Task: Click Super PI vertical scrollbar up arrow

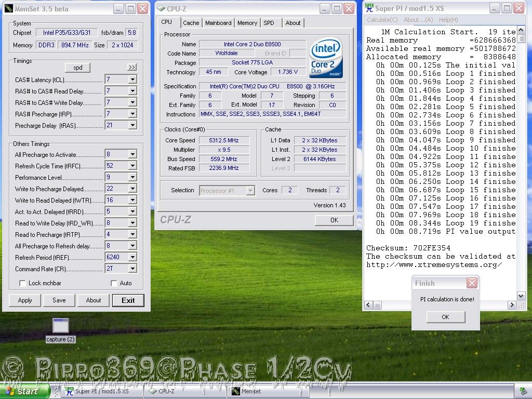Action: pos(521,31)
